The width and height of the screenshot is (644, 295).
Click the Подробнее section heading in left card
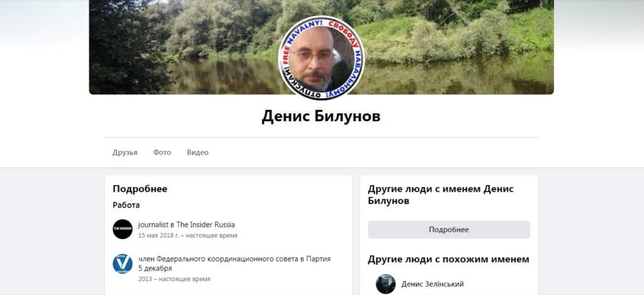pyautogui.click(x=140, y=189)
